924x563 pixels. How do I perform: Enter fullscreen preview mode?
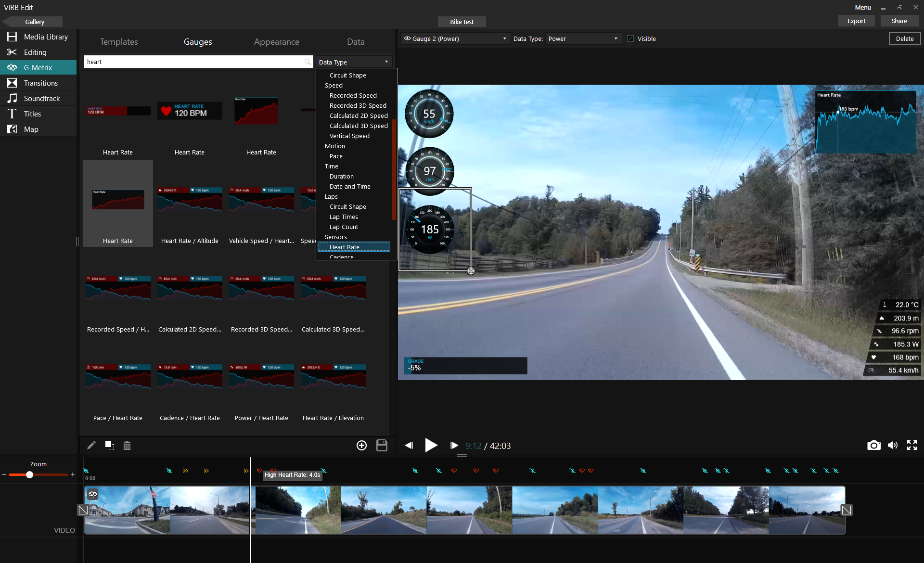pos(912,446)
